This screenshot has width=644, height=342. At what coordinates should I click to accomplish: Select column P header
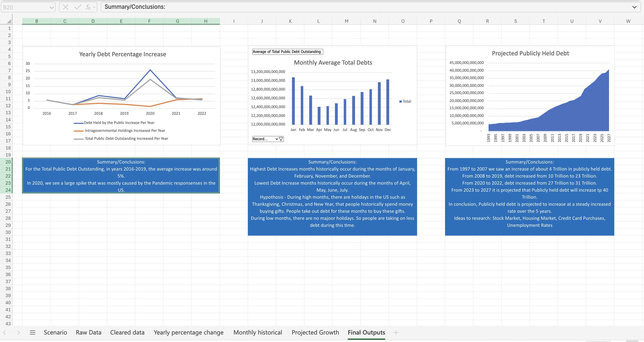431,22
